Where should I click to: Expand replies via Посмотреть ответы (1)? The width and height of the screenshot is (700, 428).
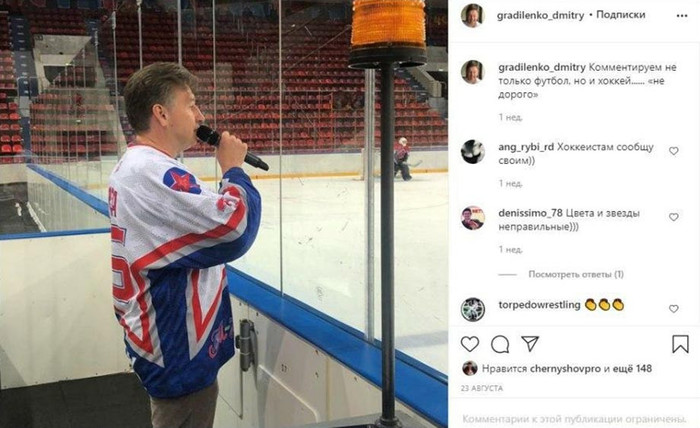pos(576,274)
